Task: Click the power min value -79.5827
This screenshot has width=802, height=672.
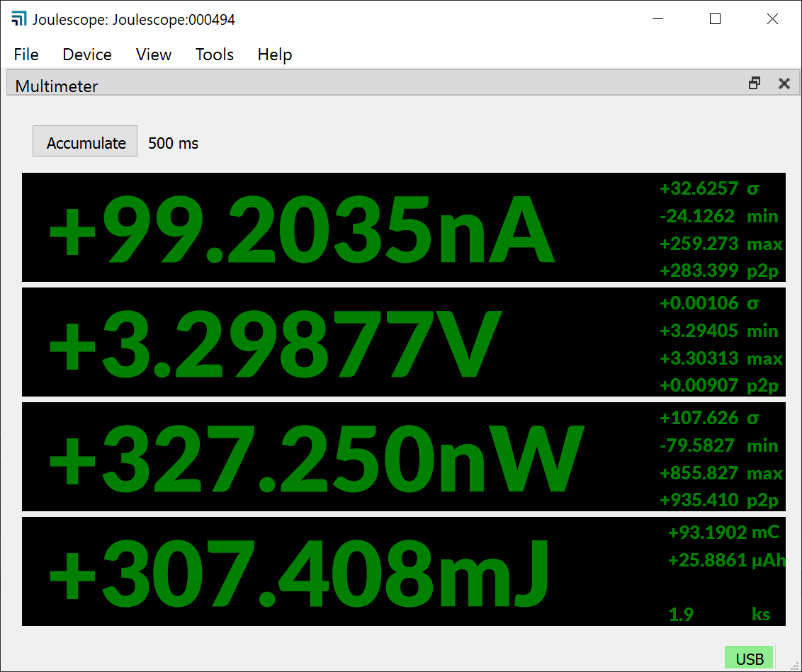Action: [697, 445]
